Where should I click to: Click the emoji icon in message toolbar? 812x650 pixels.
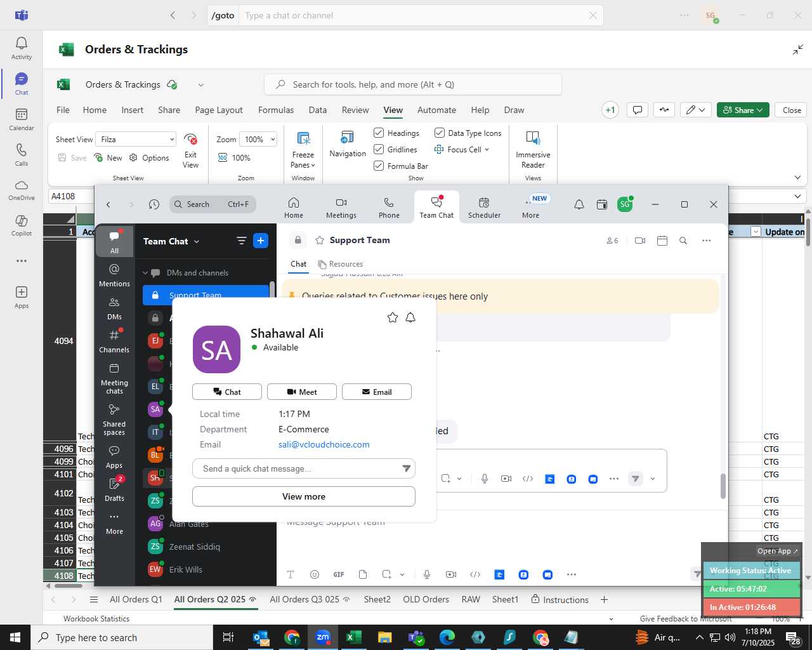(x=315, y=574)
